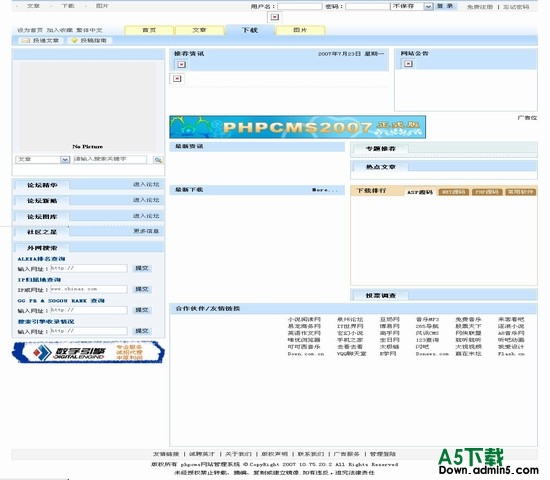This screenshot has height=480, width=550.
Task: Focus the ALEXA query URL field
Action: [x=88, y=268]
